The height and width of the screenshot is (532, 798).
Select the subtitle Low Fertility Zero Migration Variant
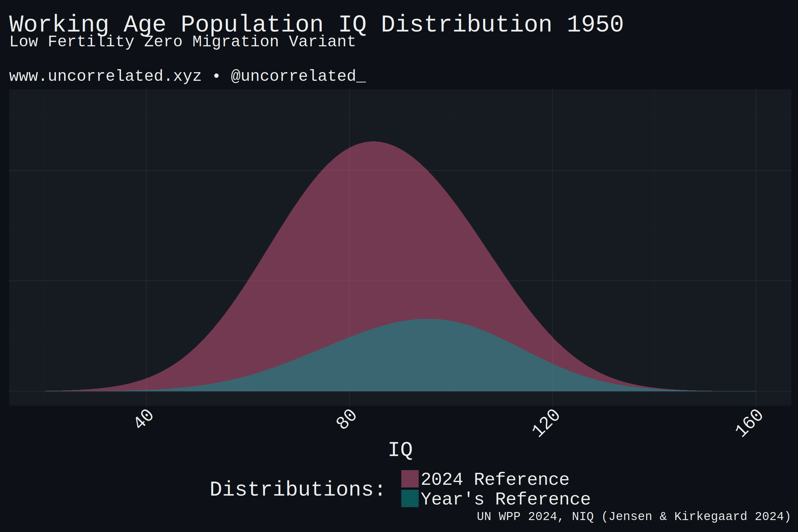tap(182, 41)
